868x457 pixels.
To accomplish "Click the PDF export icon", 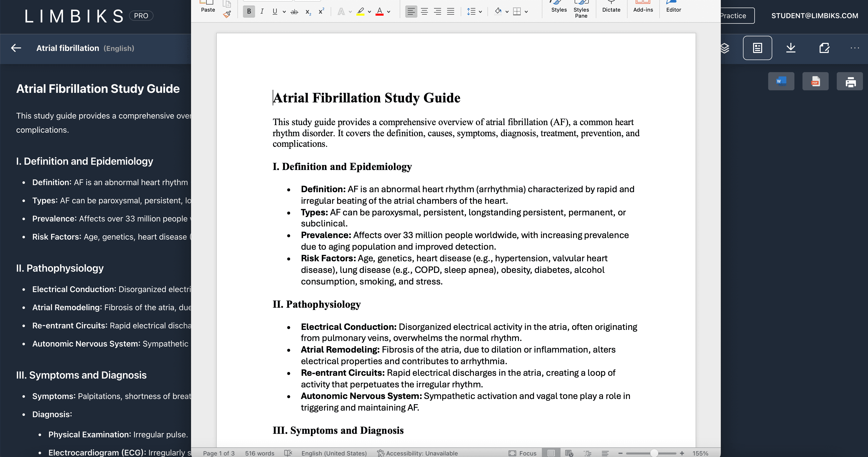I will point(815,81).
